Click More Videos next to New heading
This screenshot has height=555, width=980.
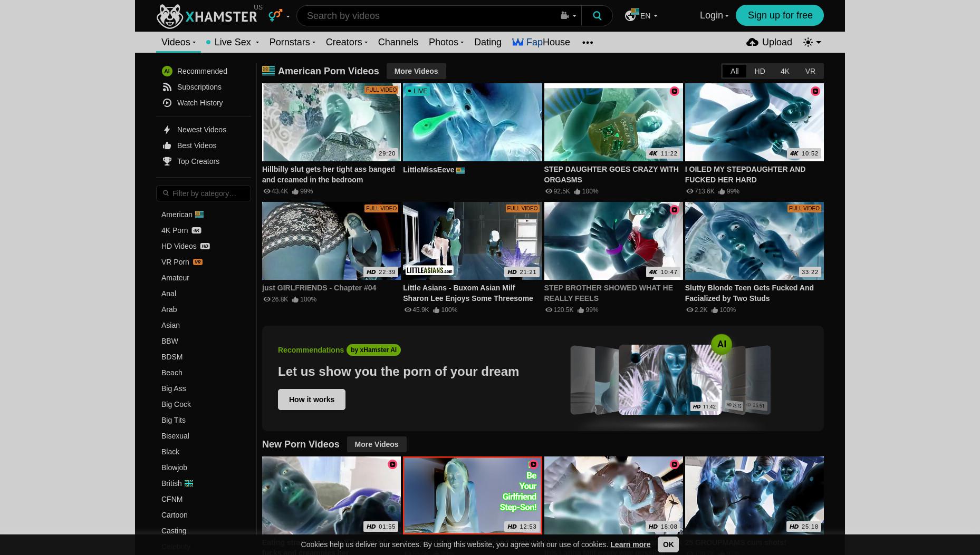(x=376, y=444)
